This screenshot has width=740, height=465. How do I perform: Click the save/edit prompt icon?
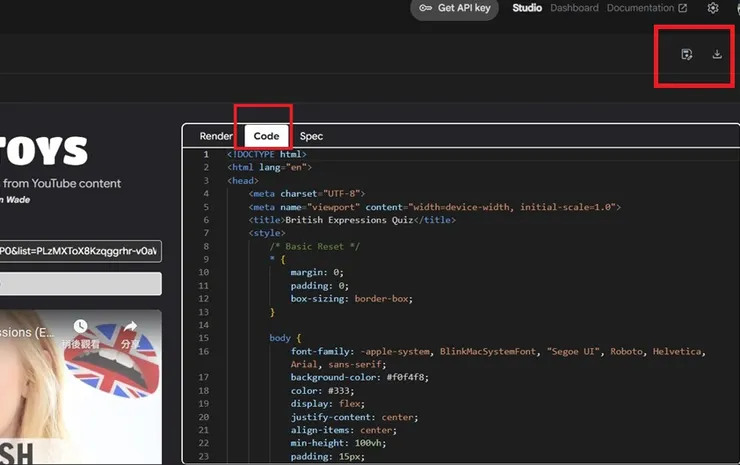point(687,54)
